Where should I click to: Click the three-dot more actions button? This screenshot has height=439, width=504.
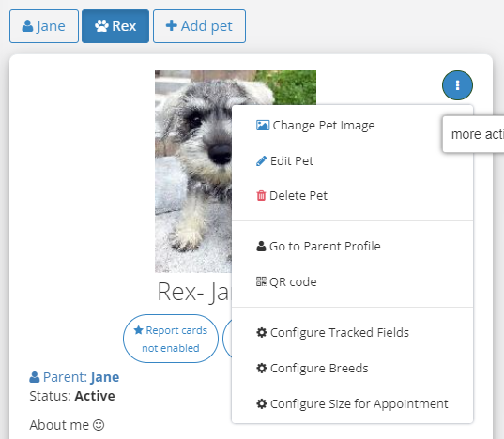[457, 85]
